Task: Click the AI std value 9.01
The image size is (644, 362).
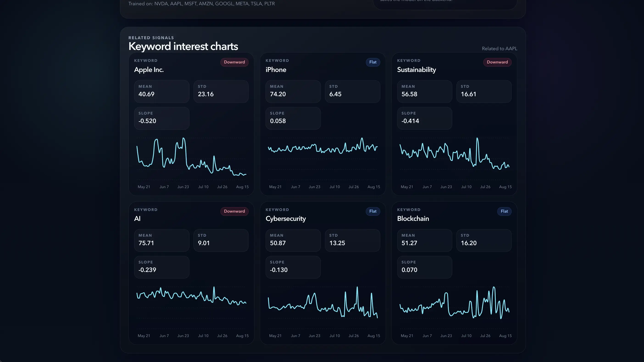Action: coord(204,243)
